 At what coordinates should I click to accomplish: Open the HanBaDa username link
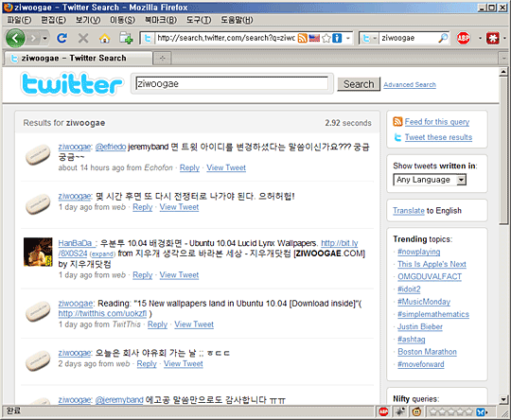pyautogui.click(x=77, y=243)
